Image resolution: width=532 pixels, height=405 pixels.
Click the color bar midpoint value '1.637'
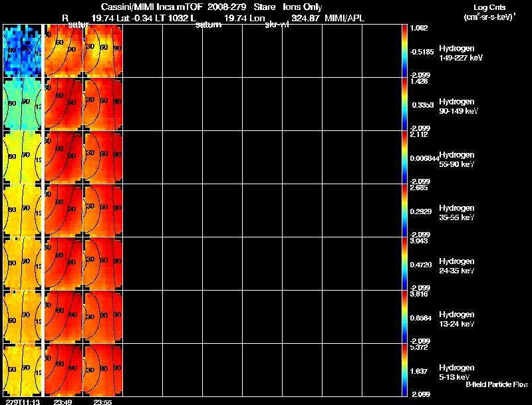pyautogui.click(x=419, y=372)
